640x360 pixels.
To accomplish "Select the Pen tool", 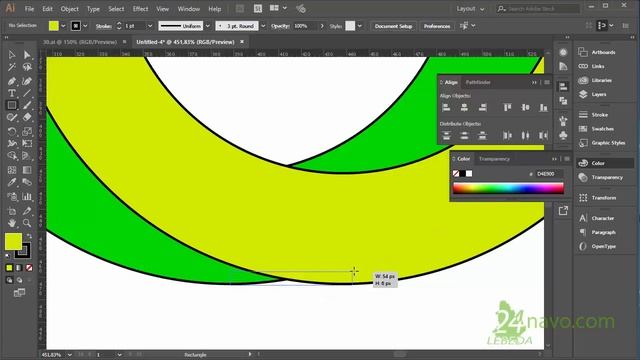I will (12, 81).
